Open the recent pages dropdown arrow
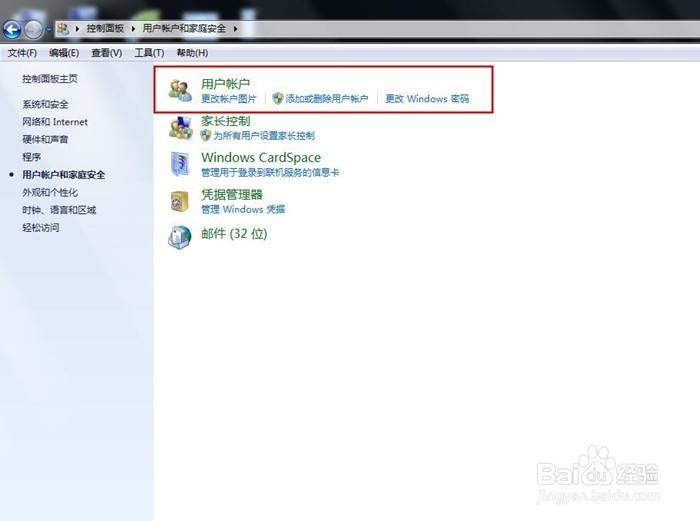The image size is (700, 521). click(x=49, y=29)
